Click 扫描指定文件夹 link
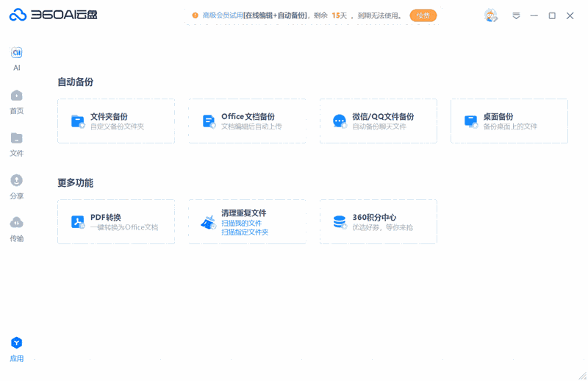 (x=245, y=232)
